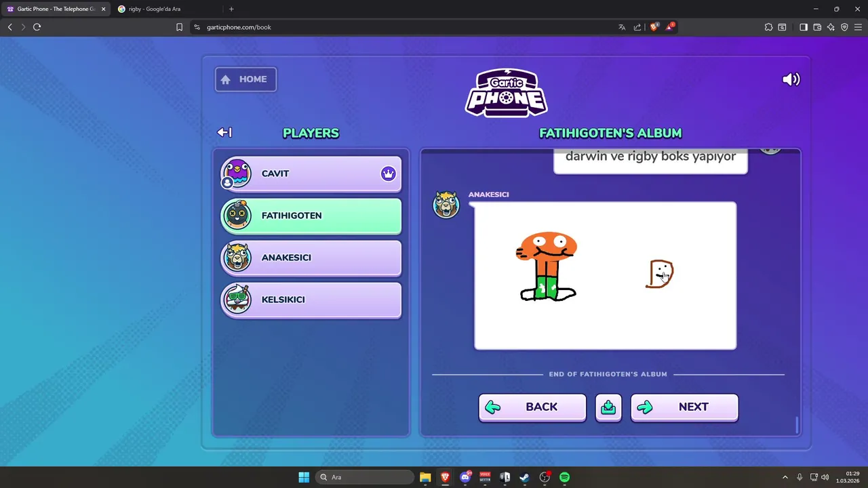
Task: Click 'darwin ve rigby boks yapıyor' speech bubble
Action: pos(650,160)
